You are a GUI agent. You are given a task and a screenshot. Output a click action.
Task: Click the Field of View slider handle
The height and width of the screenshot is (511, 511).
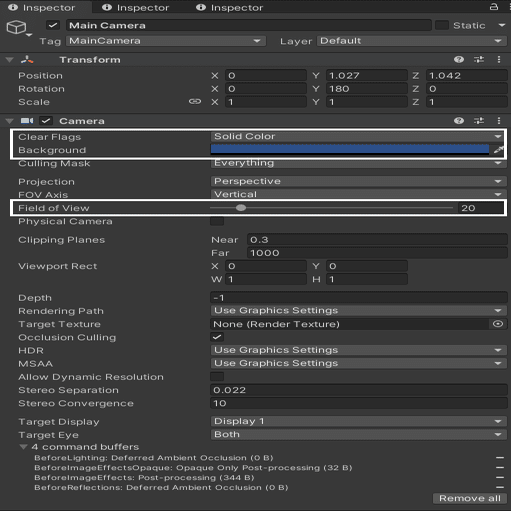coord(241,208)
